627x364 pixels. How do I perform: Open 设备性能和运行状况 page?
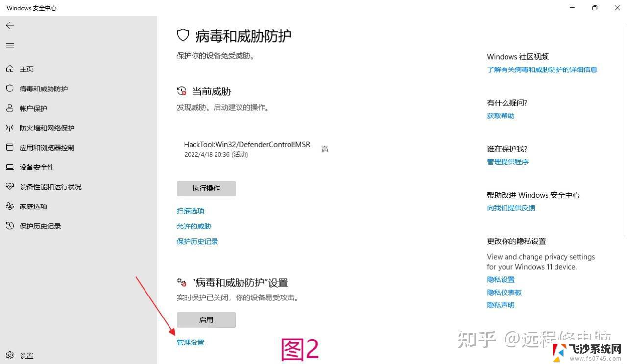click(50, 187)
